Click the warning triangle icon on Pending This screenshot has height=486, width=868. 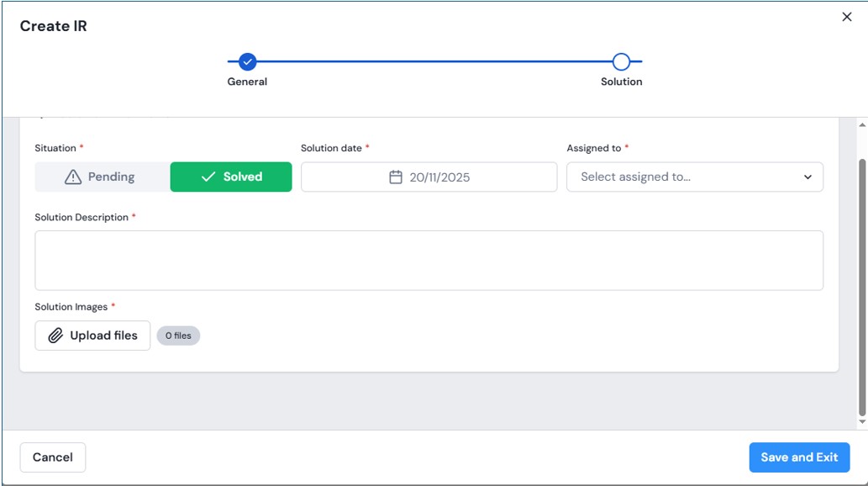[x=73, y=177]
